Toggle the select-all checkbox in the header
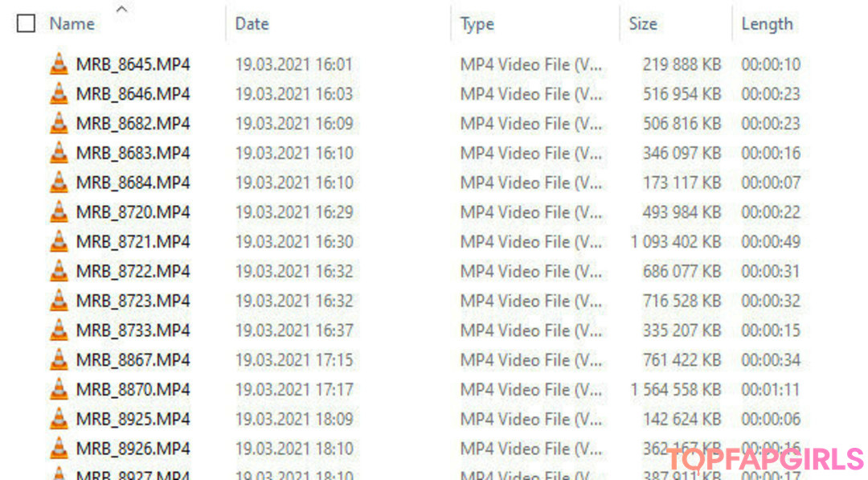Image resolution: width=868 pixels, height=480 pixels. tap(26, 24)
